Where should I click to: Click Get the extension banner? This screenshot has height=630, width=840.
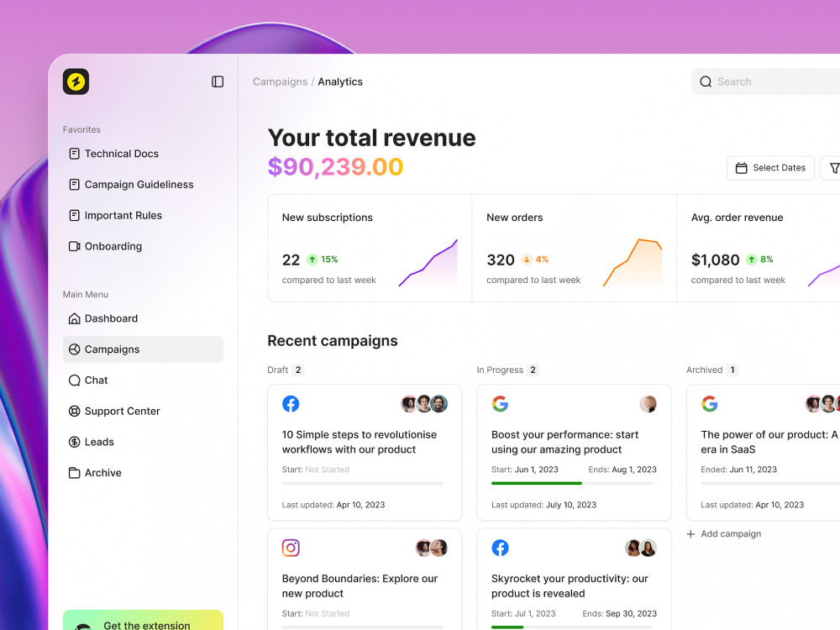143,621
